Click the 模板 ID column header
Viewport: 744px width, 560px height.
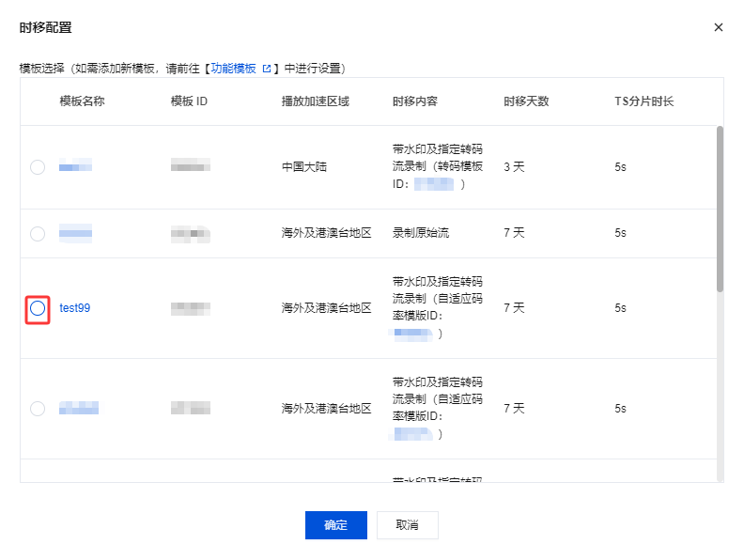tap(189, 101)
